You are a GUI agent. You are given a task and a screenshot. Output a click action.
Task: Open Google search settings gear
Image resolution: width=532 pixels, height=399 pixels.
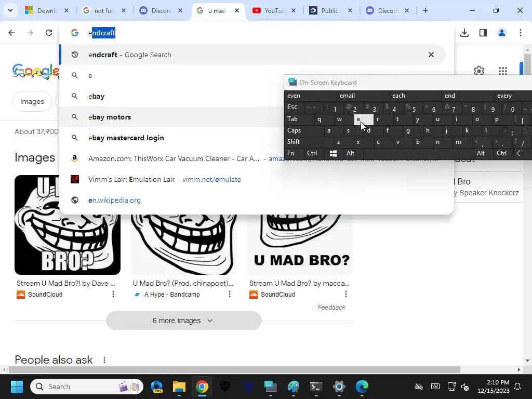click(x=478, y=71)
